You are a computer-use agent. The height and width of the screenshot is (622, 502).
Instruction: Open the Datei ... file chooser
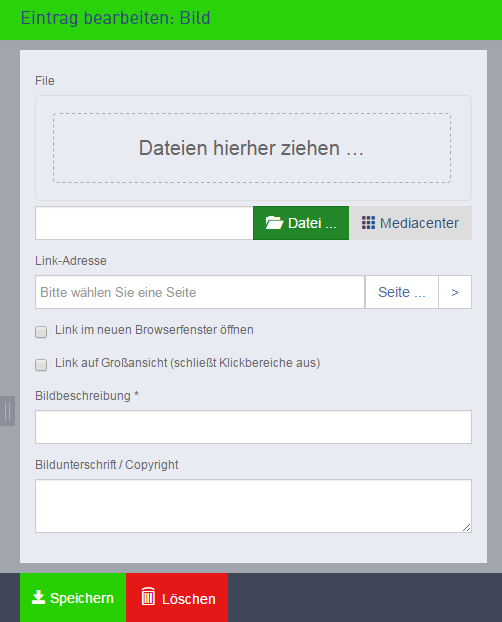click(x=301, y=223)
